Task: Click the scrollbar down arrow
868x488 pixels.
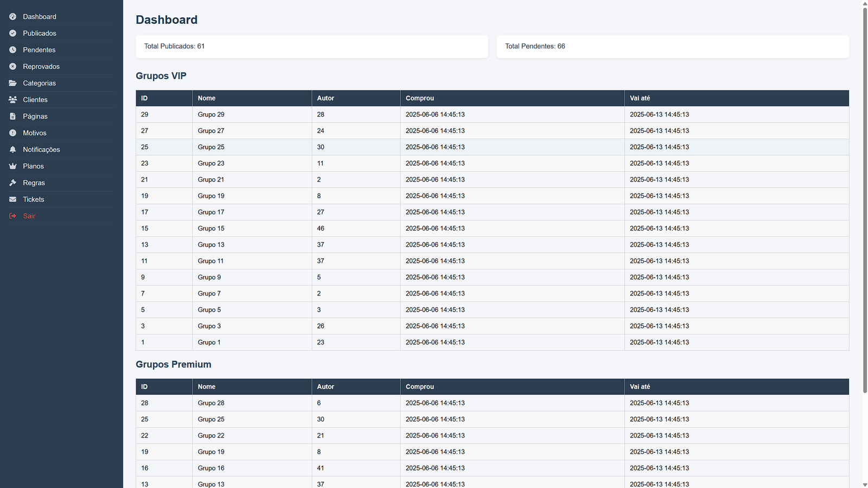Action: pyautogui.click(x=865, y=484)
